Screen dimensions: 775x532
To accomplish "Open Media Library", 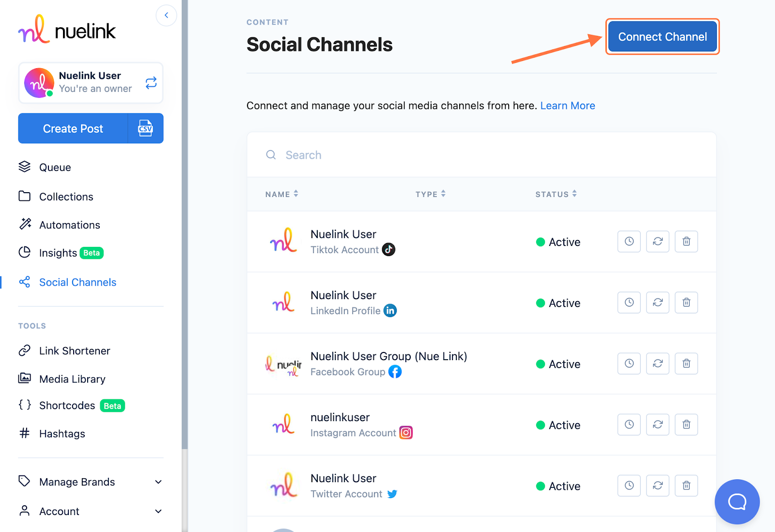I will (x=62, y=379).
